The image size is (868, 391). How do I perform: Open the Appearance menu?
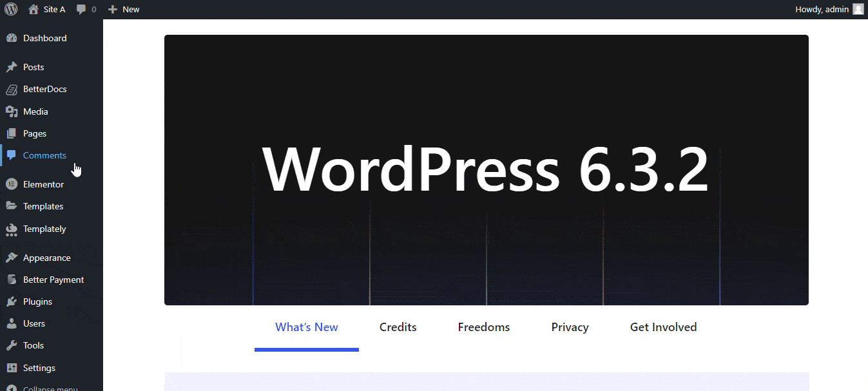click(46, 258)
